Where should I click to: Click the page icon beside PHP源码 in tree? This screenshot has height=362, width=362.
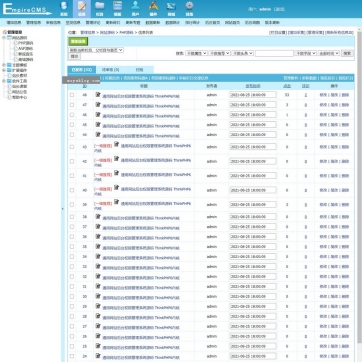coord(15,43)
